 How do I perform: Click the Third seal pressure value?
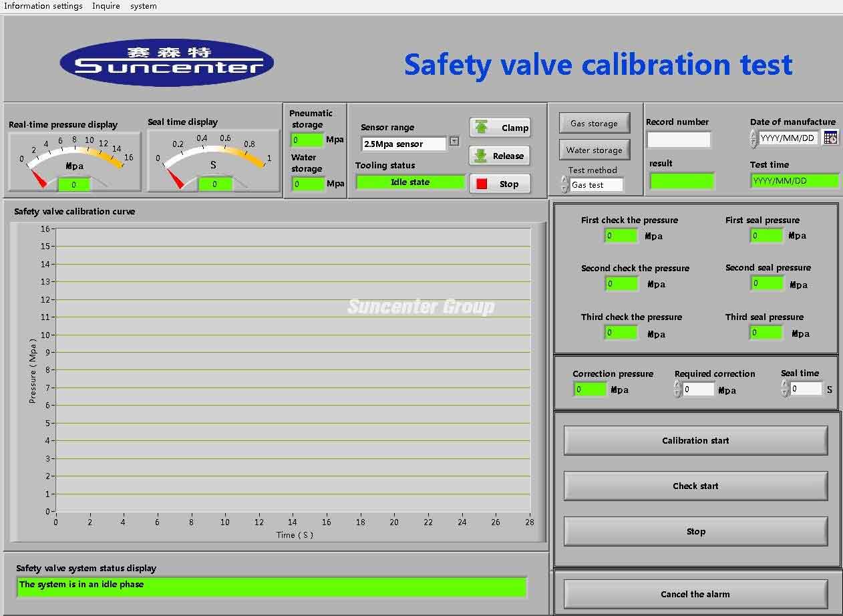point(766,332)
